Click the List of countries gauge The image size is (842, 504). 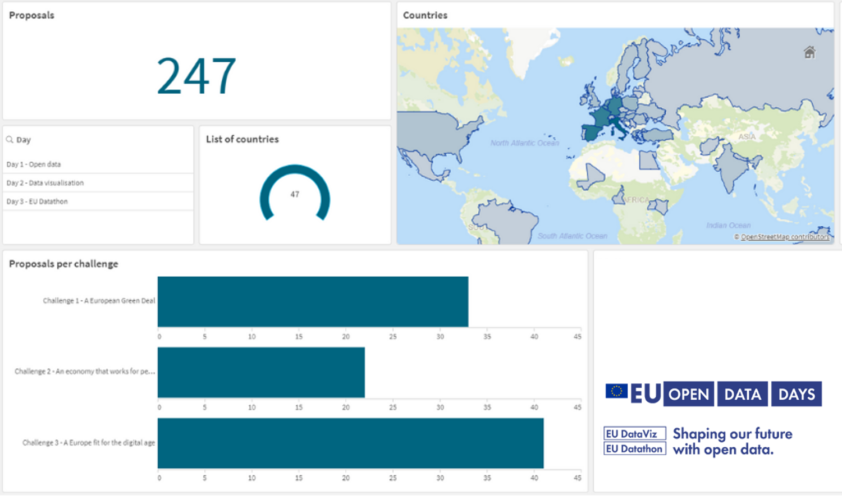tap(295, 193)
